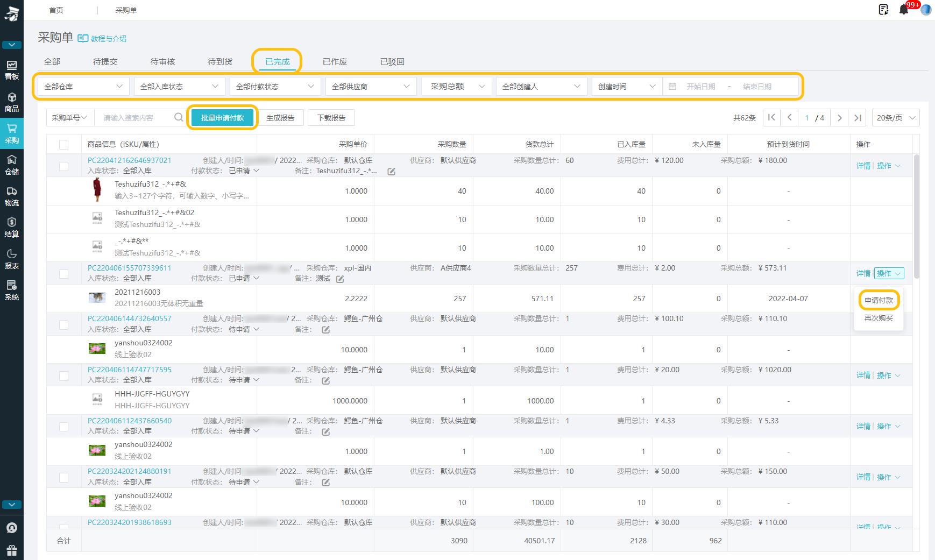Tick the select-all checkbox in table header
Image resolution: width=935 pixels, height=560 pixels.
coord(63,144)
